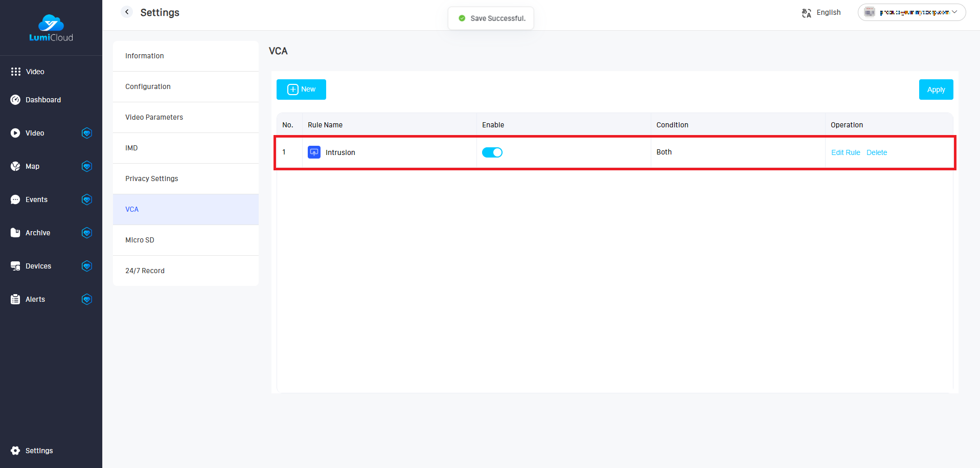Click the Map globe icon
The height and width of the screenshot is (468, 980).
coord(15,166)
